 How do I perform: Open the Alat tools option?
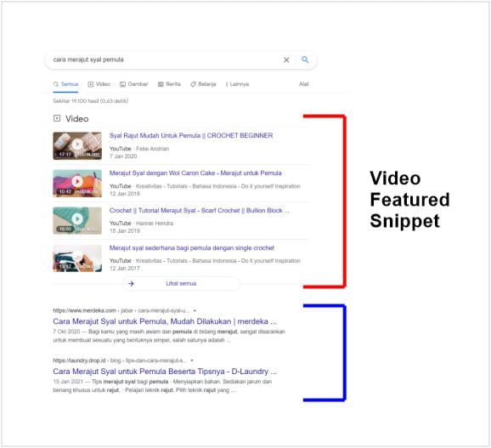(304, 84)
